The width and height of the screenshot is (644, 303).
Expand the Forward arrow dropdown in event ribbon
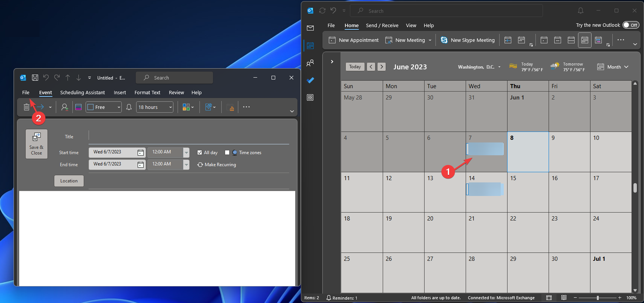(50, 107)
